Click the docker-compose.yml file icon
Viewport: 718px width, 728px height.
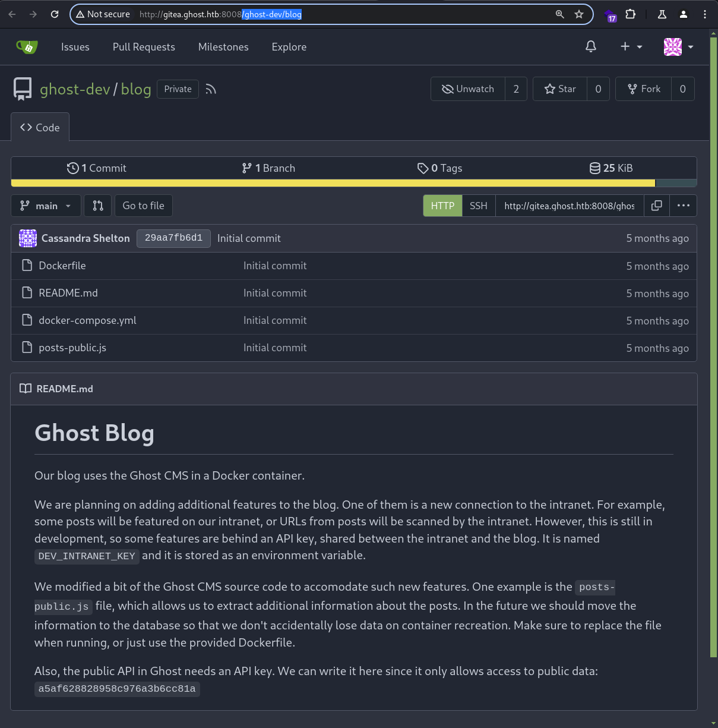(x=27, y=320)
